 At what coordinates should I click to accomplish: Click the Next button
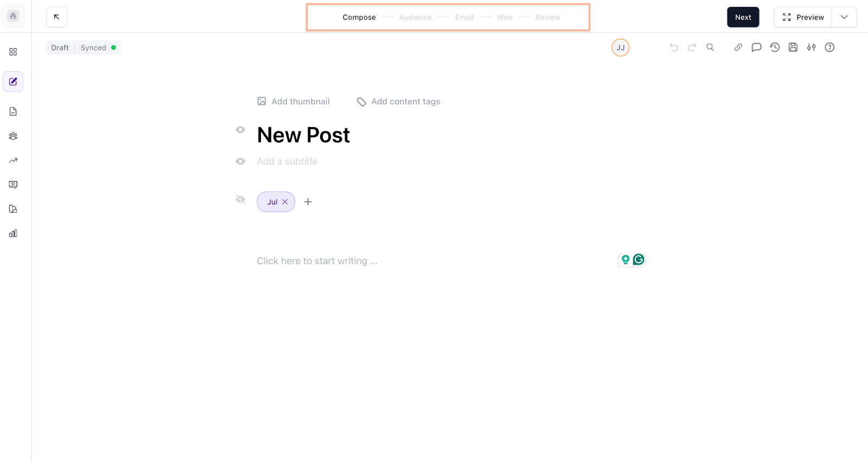pos(743,17)
